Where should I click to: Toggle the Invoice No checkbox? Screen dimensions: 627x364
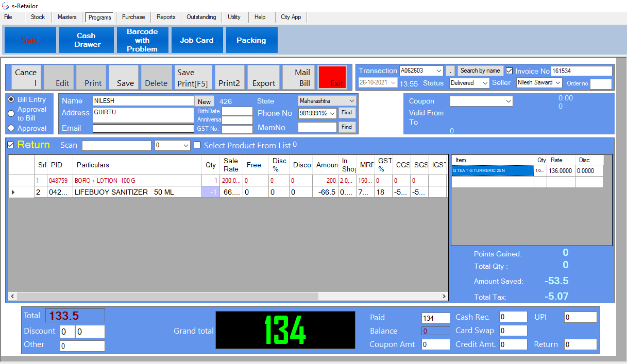point(510,71)
